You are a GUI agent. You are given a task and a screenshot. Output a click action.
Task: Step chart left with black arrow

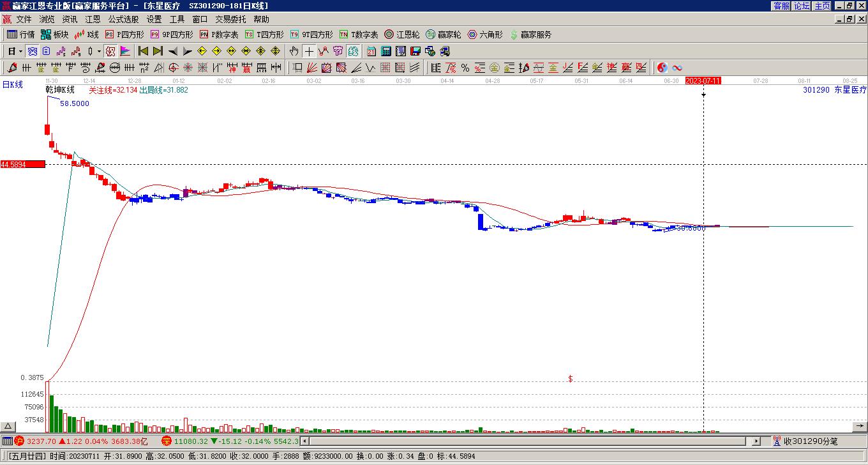pyautogui.click(x=172, y=51)
